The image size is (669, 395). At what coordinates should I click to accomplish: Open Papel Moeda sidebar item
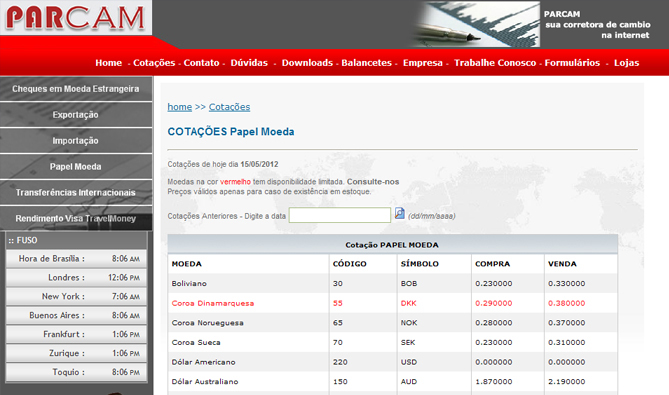76,167
